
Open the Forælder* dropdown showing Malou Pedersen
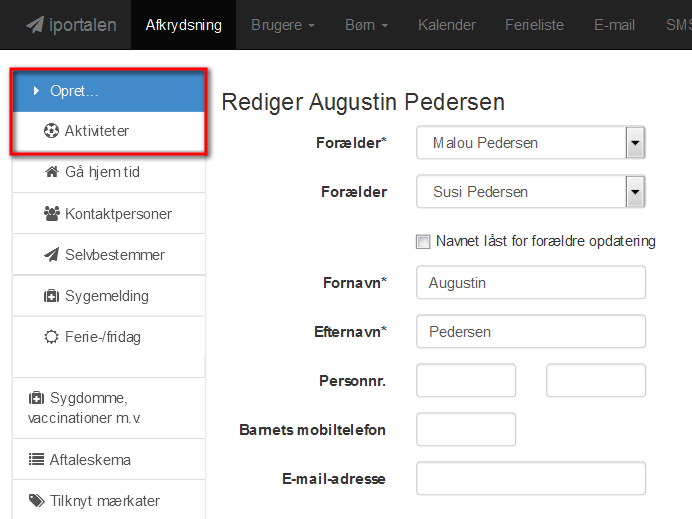click(530, 143)
